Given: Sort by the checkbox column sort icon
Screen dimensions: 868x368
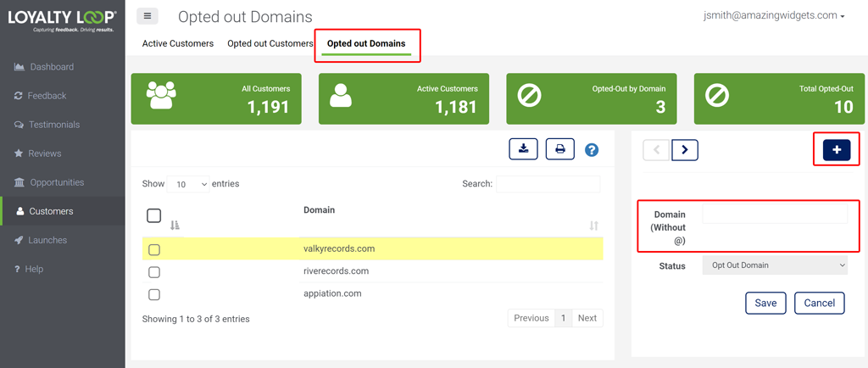Looking at the screenshot, I should (175, 226).
